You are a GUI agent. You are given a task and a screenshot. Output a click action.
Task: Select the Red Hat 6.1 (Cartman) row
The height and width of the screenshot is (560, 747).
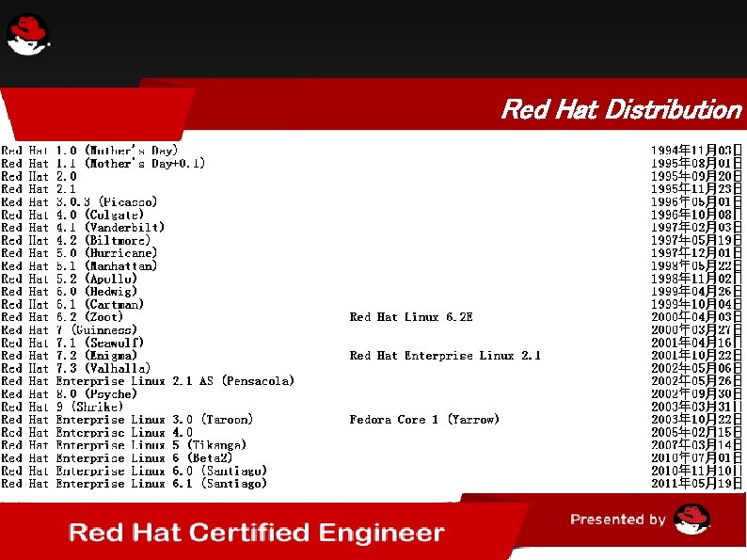[72, 305]
